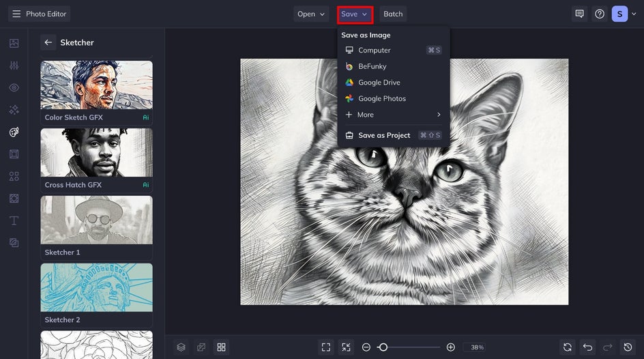Collapse the Save dropdown menu

[x=355, y=14]
